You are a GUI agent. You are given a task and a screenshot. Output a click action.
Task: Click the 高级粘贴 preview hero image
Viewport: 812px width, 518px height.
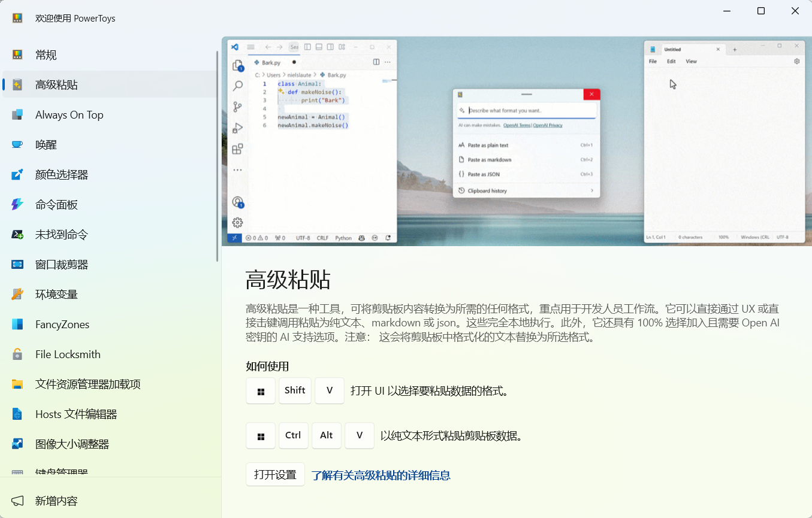(517, 141)
